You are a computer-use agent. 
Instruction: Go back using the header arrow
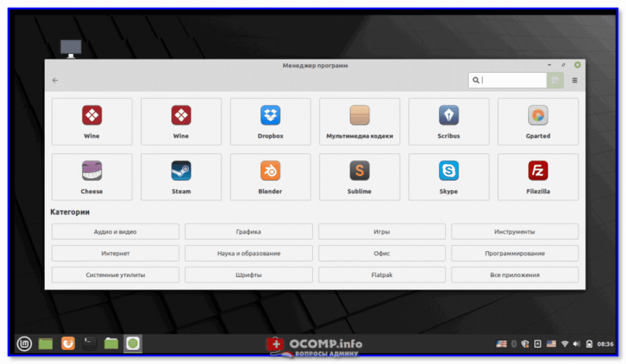point(55,80)
